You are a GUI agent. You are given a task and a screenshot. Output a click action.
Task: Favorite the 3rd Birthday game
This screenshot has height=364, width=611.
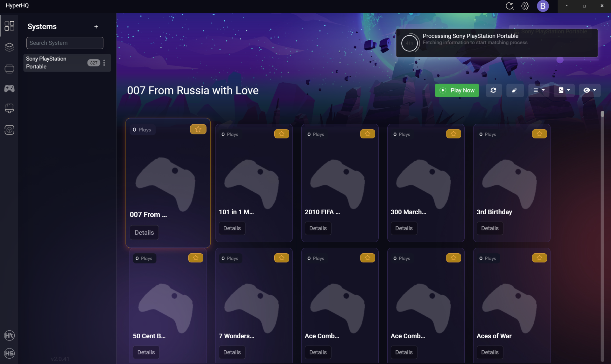tap(539, 134)
